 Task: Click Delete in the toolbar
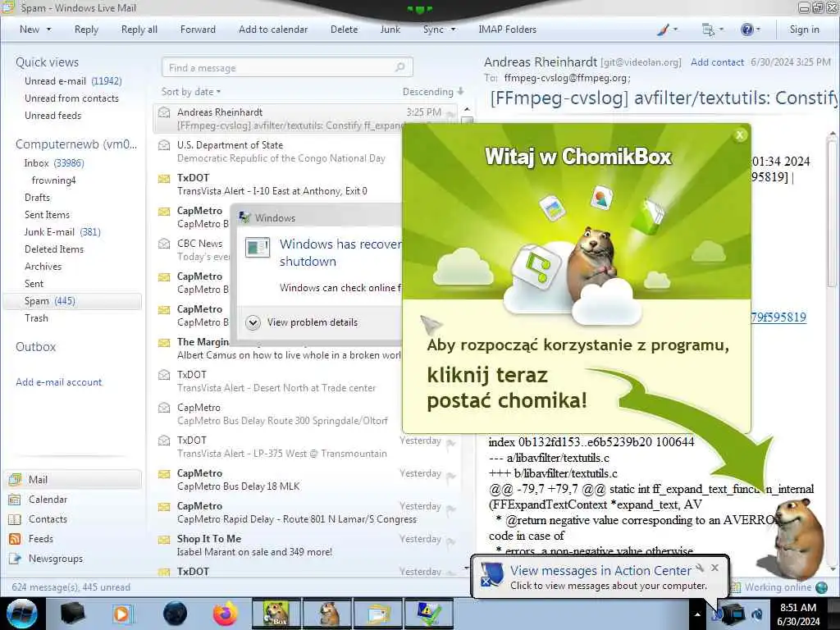pyautogui.click(x=344, y=30)
